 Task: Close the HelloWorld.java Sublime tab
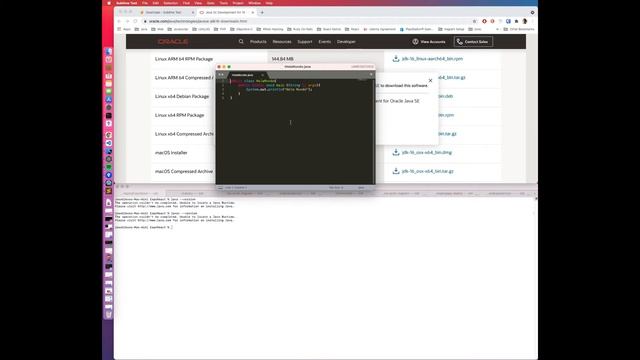pyautogui.click(x=262, y=75)
